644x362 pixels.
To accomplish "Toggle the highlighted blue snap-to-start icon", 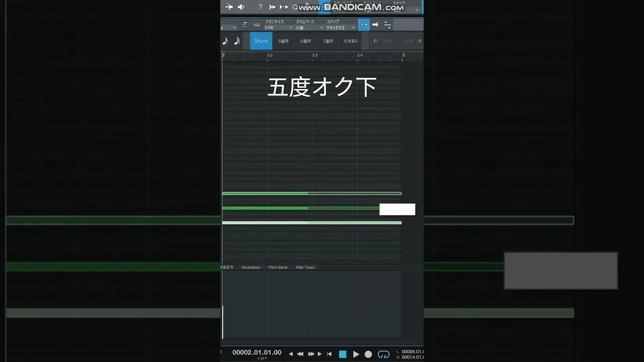I will coord(364,25).
